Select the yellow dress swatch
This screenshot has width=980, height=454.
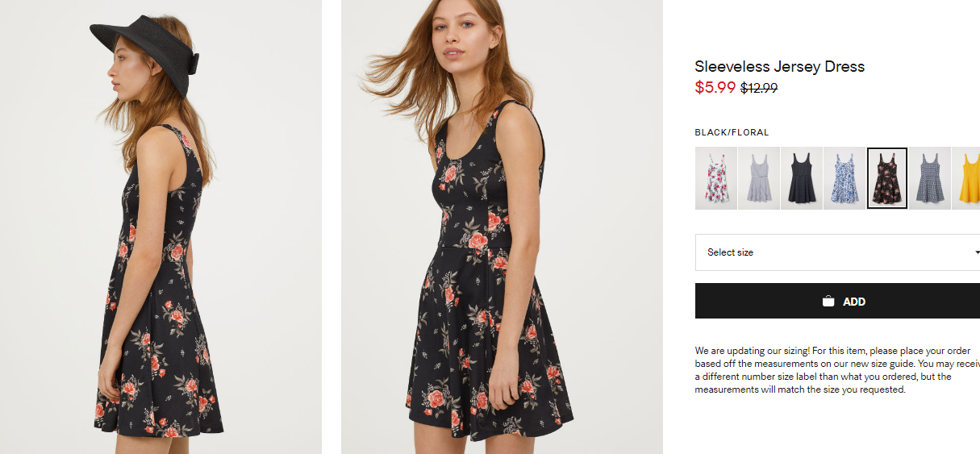coord(967,178)
